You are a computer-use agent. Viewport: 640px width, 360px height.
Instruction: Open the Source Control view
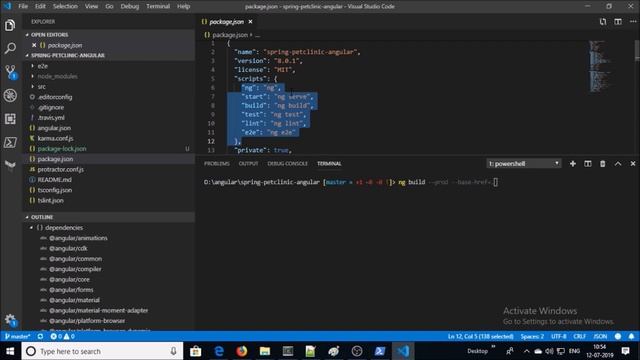tap(10, 72)
